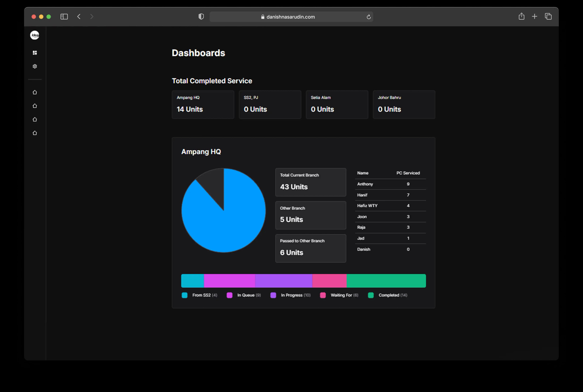Click the Safari sidebar toggle icon
Screen dimensions: 583x392
[x=64, y=17]
